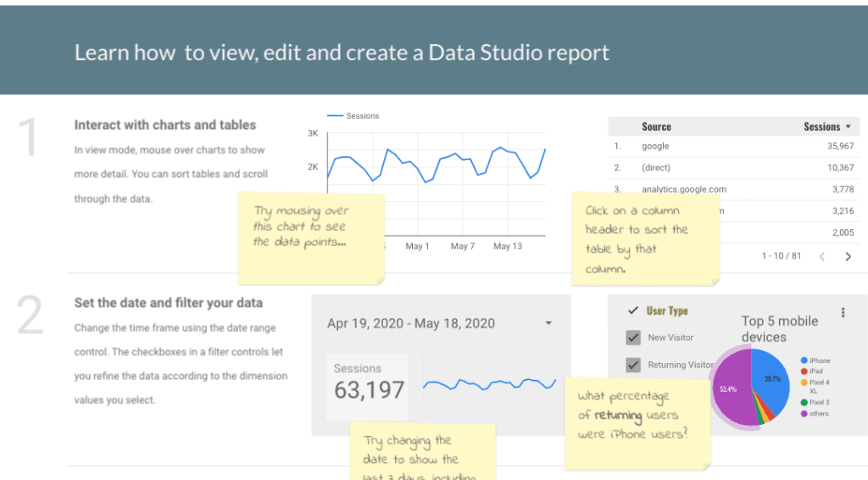
Task: Click the Pixel 3 green legend dot
Action: (x=804, y=402)
